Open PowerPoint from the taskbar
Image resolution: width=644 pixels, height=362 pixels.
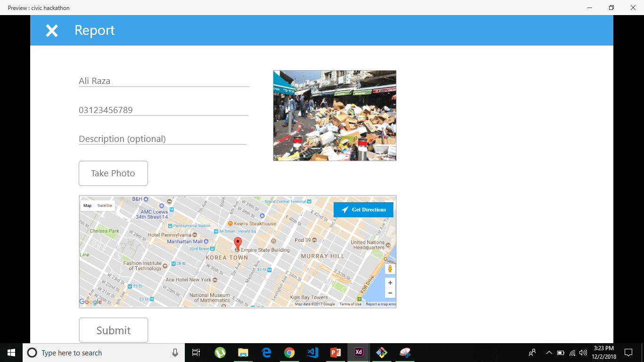(336, 353)
